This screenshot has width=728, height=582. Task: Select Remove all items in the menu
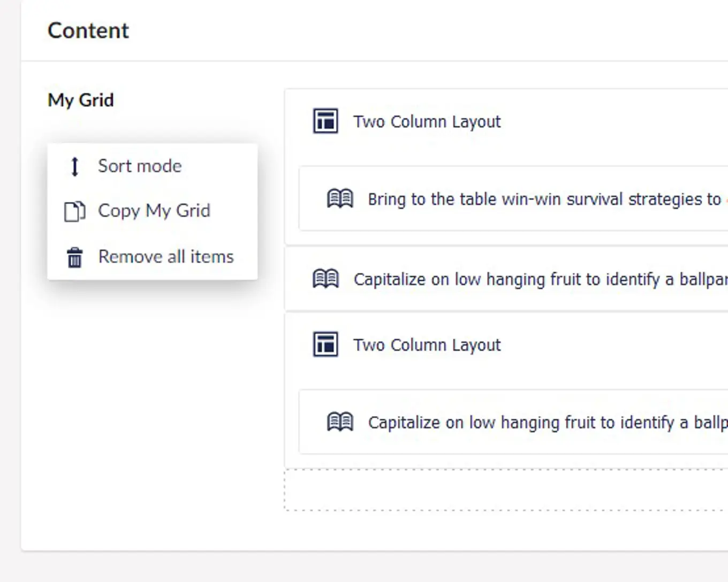pos(166,257)
